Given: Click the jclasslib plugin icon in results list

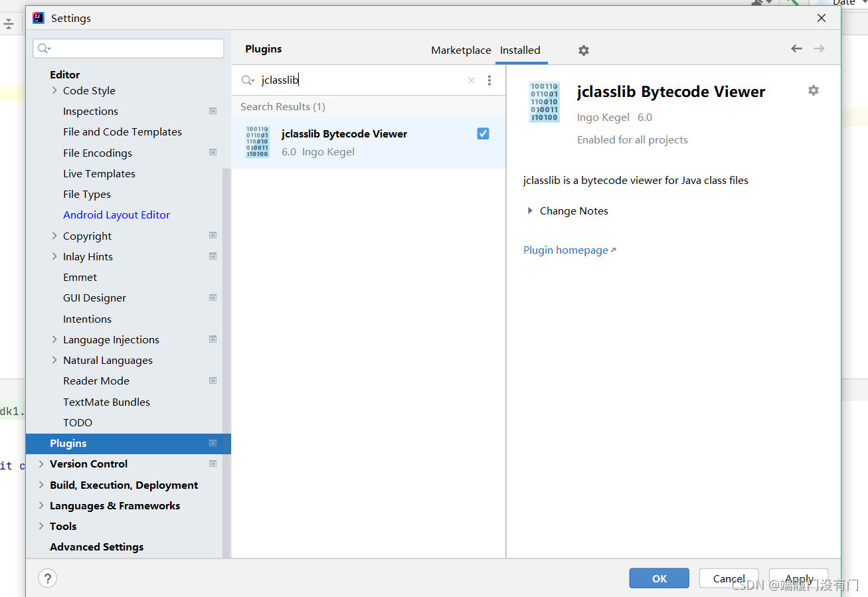Looking at the screenshot, I should pyautogui.click(x=258, y=141).
